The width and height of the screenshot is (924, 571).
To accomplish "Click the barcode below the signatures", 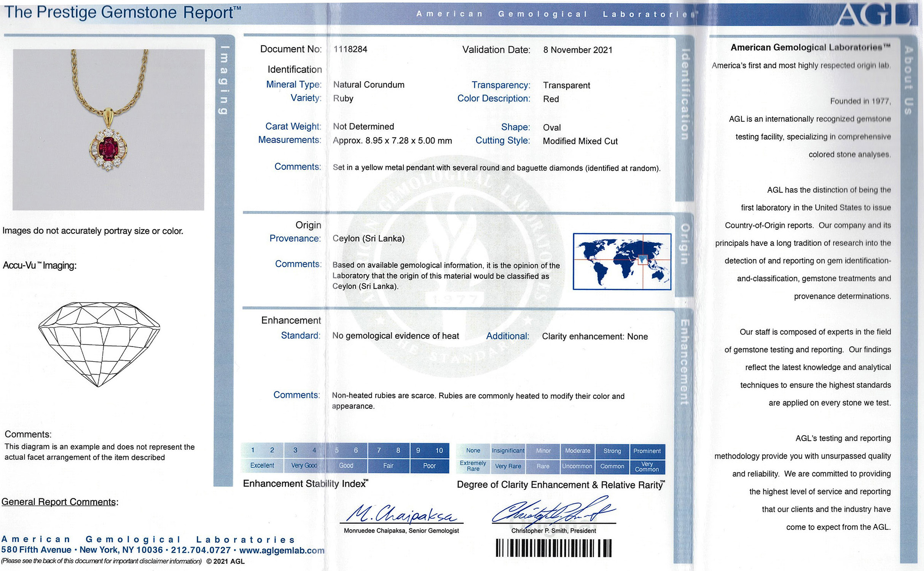I will 553,548.
